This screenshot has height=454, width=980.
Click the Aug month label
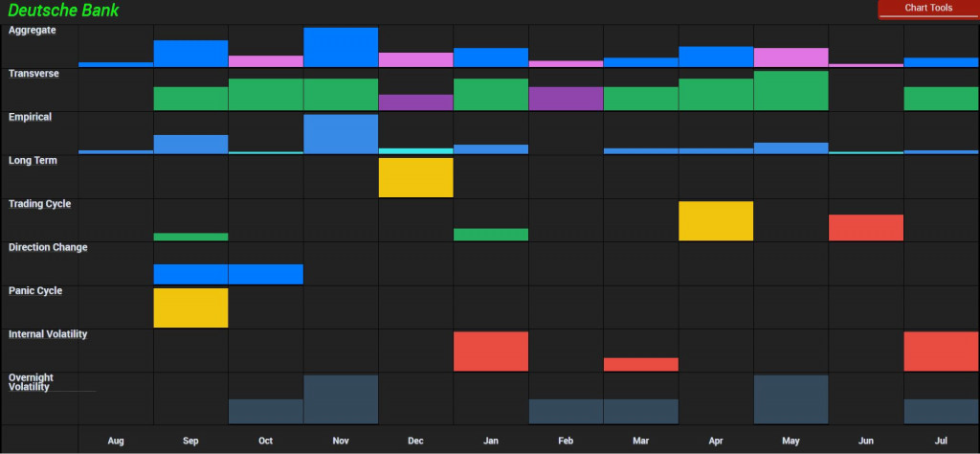116,441
